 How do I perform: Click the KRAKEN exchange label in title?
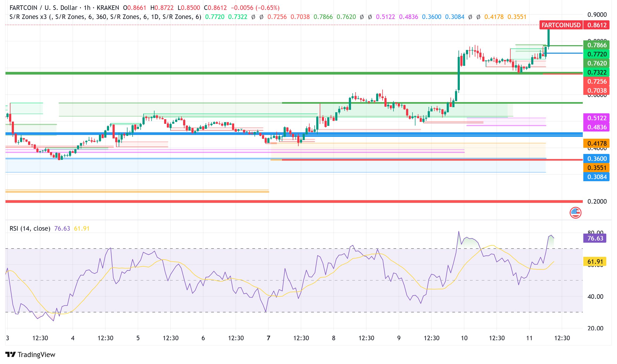108,8
